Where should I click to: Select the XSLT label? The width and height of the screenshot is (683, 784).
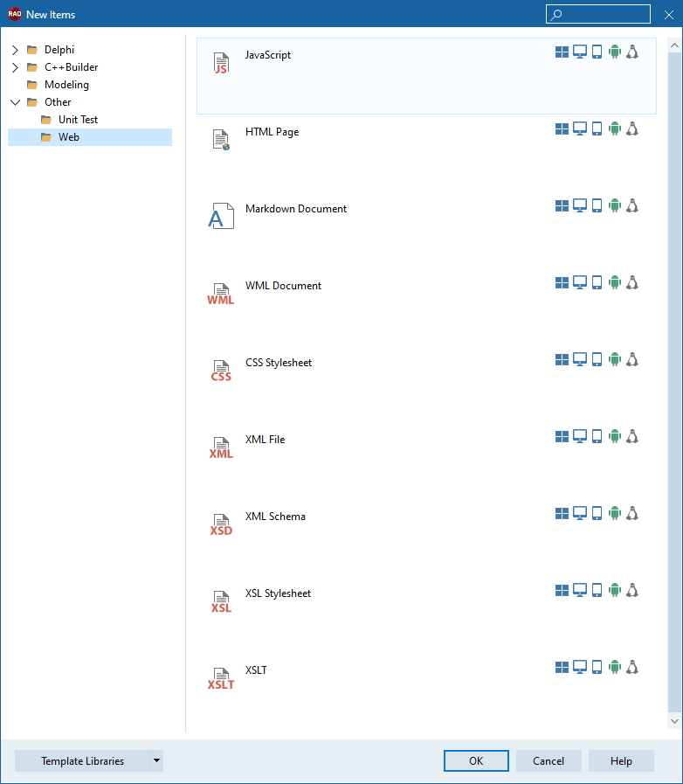[x=256, y=670]
